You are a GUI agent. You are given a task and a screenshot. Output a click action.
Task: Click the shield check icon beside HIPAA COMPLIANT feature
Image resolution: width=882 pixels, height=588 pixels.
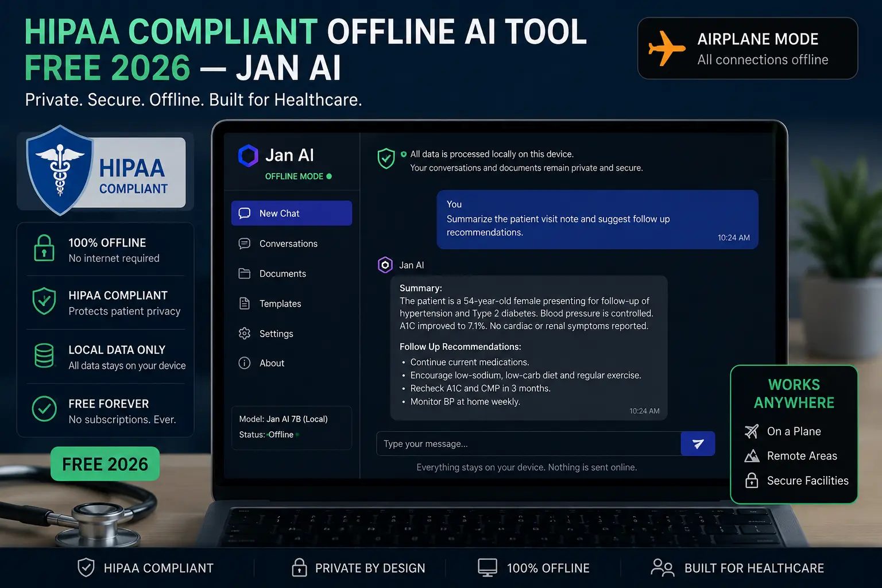[x=44, y=301]
